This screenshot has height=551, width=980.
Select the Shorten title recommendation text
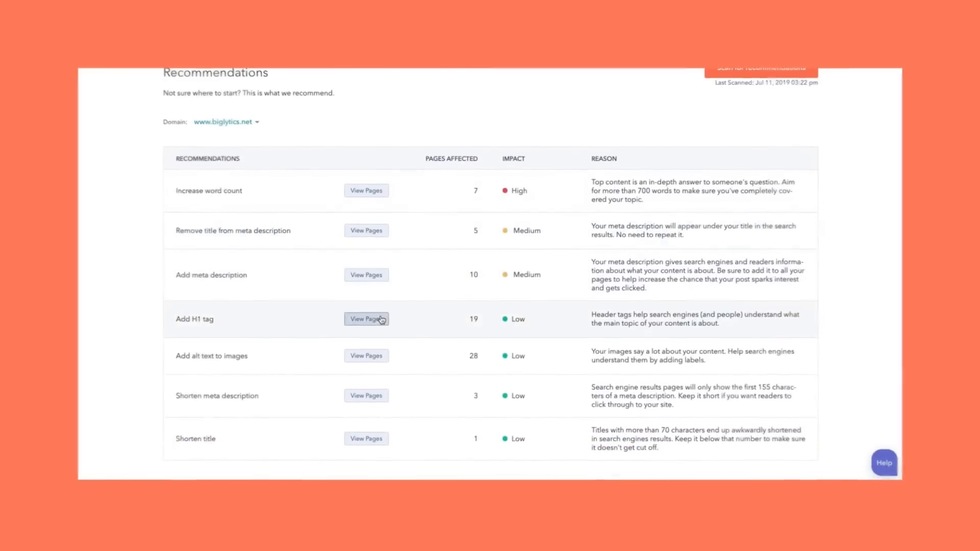coord(195,439)
